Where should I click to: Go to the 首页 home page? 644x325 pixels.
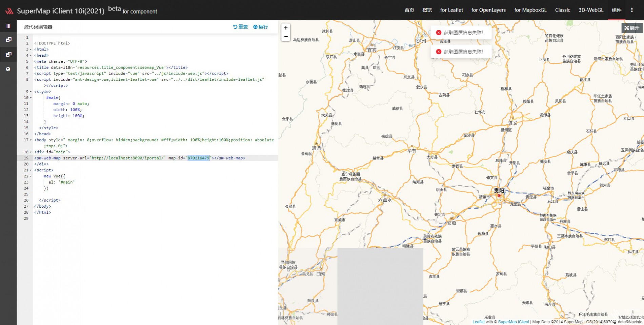coord(409,10)
